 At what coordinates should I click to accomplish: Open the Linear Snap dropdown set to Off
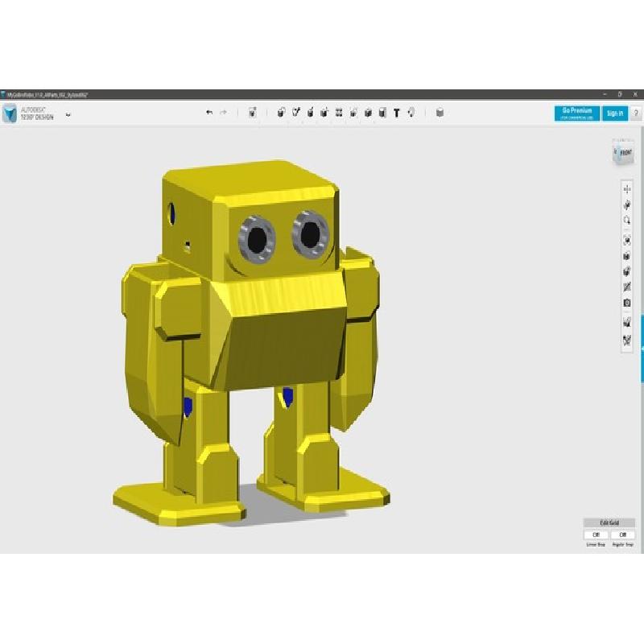tap(596, 535)
